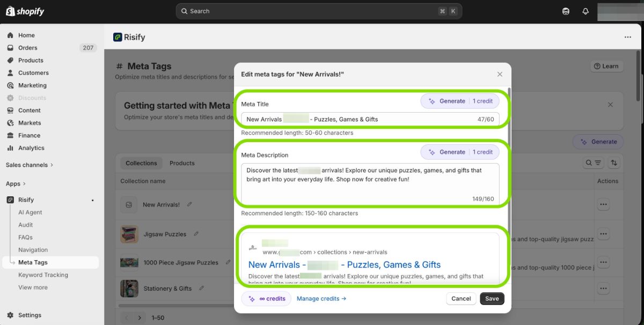Save the meta tag changes
This screenshot has height=325, width=644.
(492, 299)
